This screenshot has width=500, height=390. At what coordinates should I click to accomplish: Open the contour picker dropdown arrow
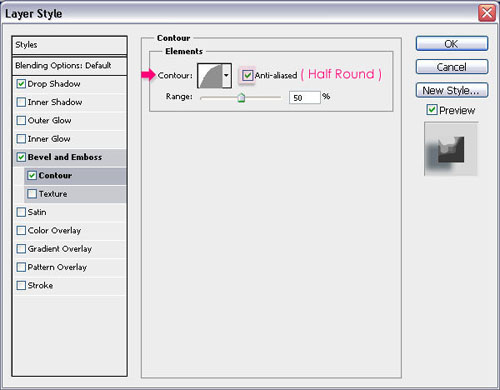227,76
